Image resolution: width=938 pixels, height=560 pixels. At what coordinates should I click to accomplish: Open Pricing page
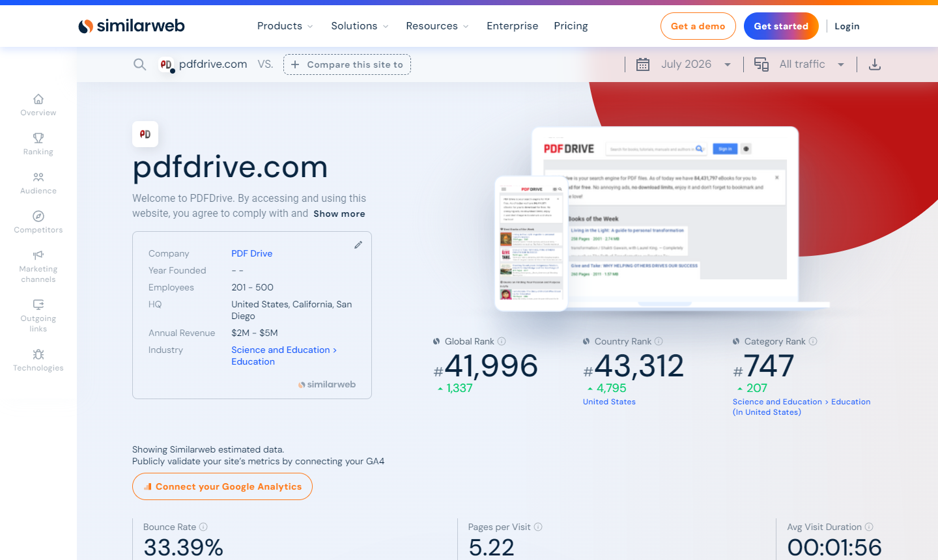(x=571, y=26)
